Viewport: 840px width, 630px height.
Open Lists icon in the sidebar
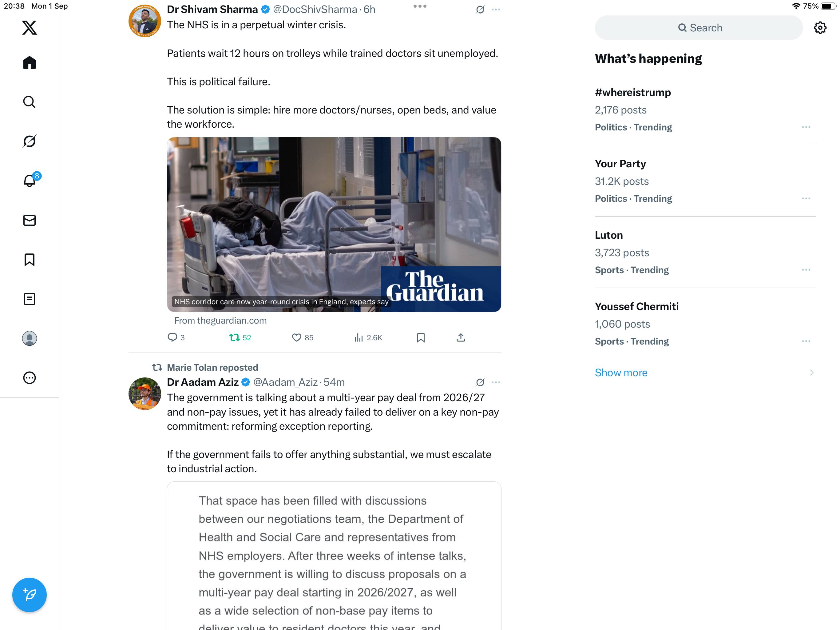pyautogui.click(x=29, y=299)
